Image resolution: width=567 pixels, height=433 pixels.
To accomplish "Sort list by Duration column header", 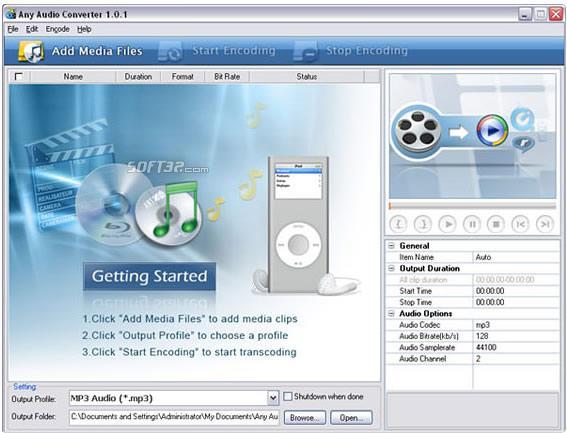I will click(x=138, y=76).
